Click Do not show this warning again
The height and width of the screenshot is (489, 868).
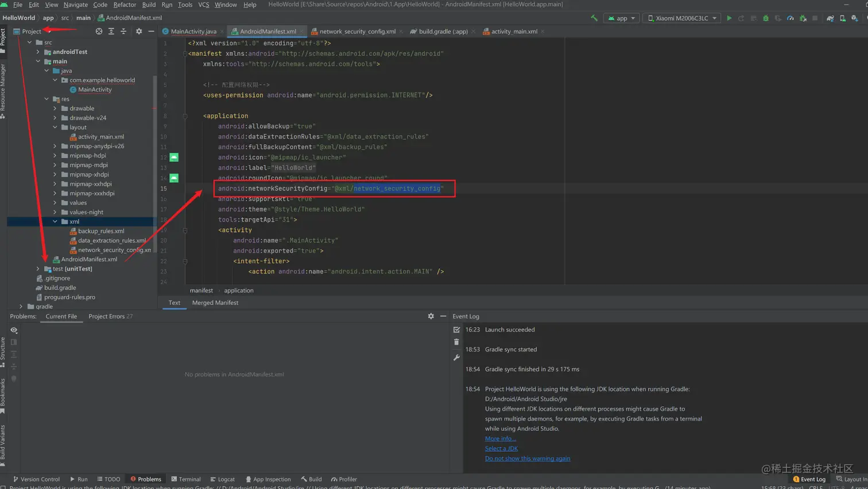[528, 459]
